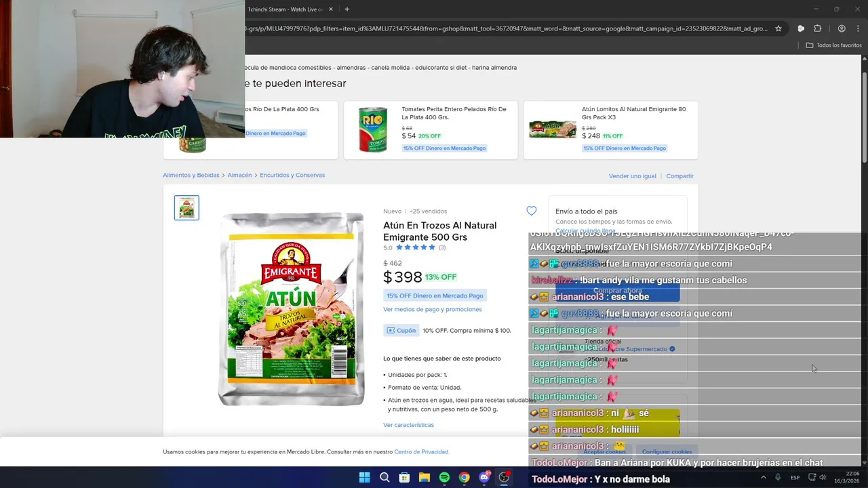Open Atún Lomitos Al Natural Emigrante card
This screenshot has height=488, width=868.
pos(611,130)
